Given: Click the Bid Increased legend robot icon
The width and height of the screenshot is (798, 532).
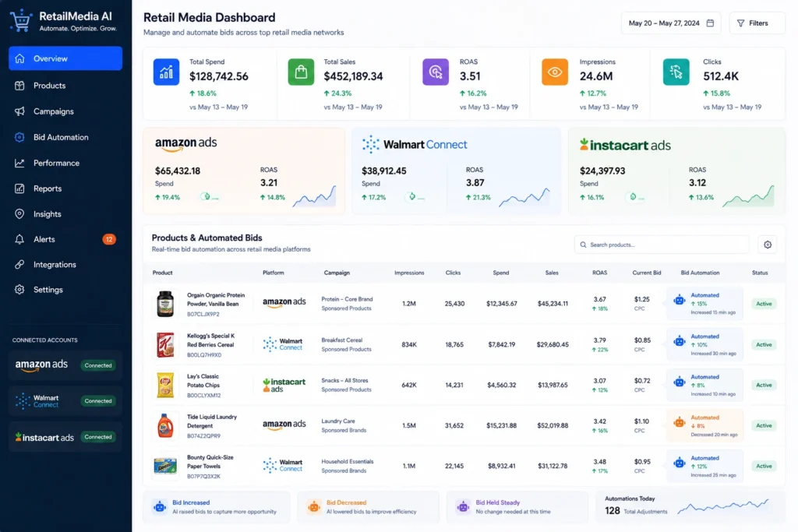Looking at the screenshot, I should tap(160, 507).
